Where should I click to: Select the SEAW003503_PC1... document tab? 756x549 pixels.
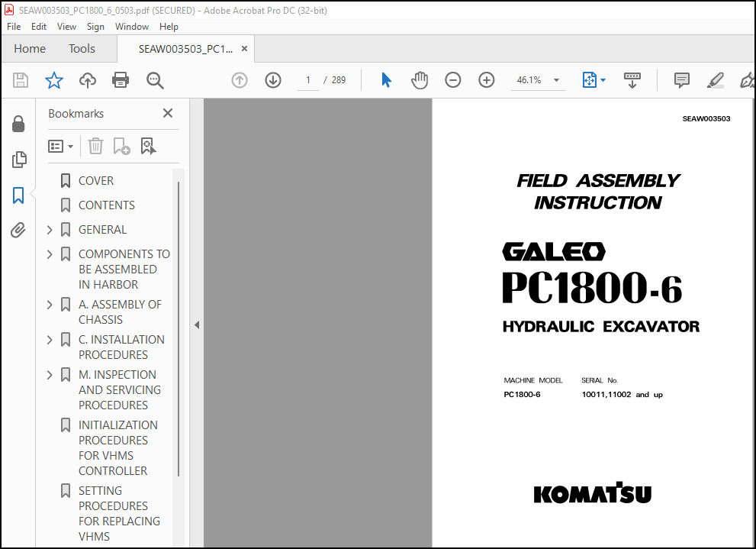185,49
